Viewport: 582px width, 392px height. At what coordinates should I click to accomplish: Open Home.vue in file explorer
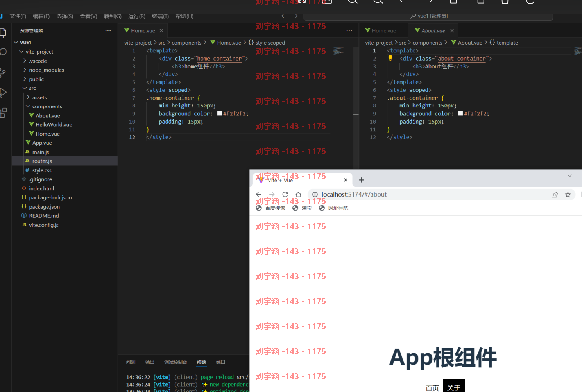click(x=64, y=134)
